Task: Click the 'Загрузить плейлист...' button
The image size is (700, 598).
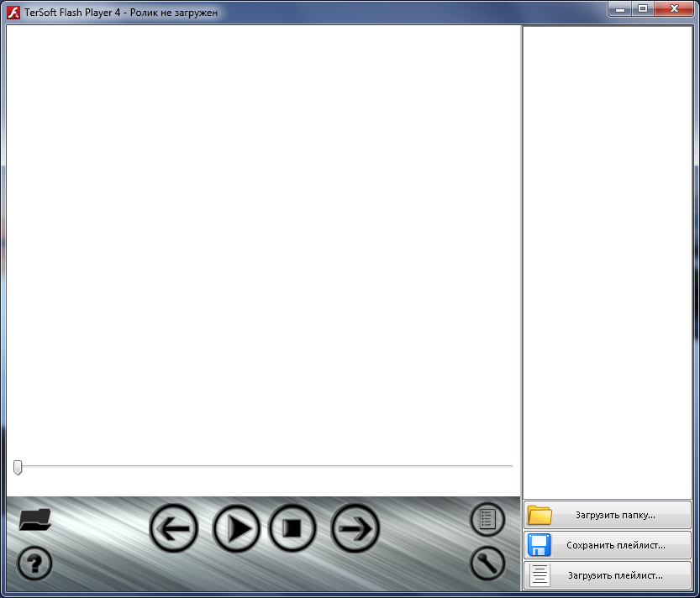Action: (608, 575)
